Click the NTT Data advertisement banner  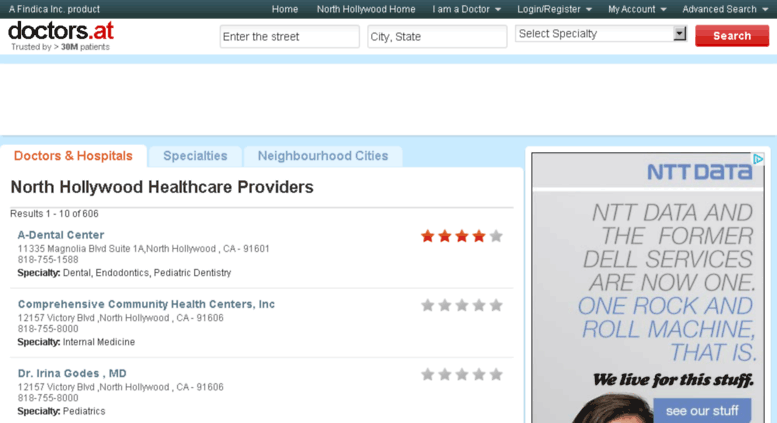pyautogui.click(x=648, y=288)
